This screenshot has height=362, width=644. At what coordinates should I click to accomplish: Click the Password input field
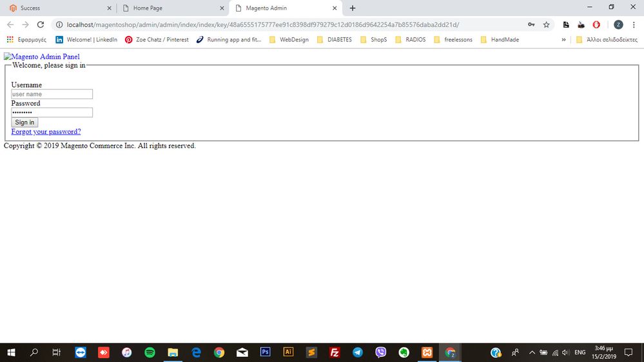[52, 113]
